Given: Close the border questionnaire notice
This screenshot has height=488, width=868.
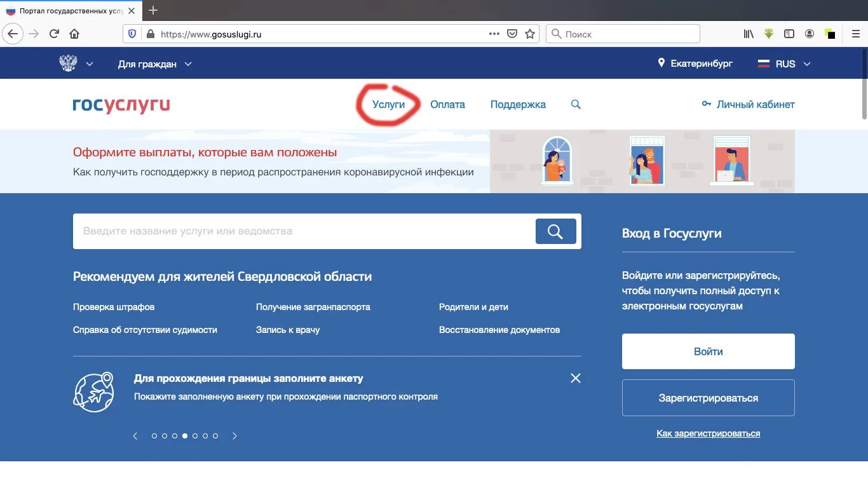Looking at the screenshot, I should pyautogui.click(x=576, y=378).
